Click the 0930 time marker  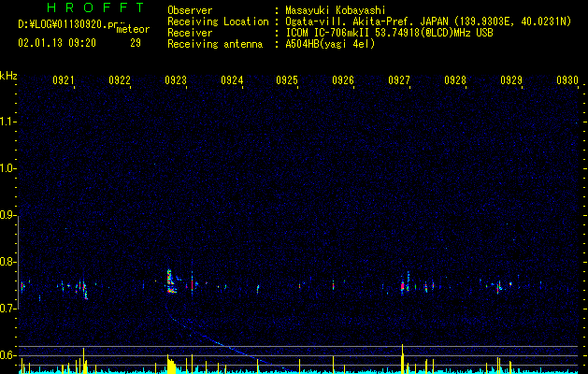[x=567, y=80]
